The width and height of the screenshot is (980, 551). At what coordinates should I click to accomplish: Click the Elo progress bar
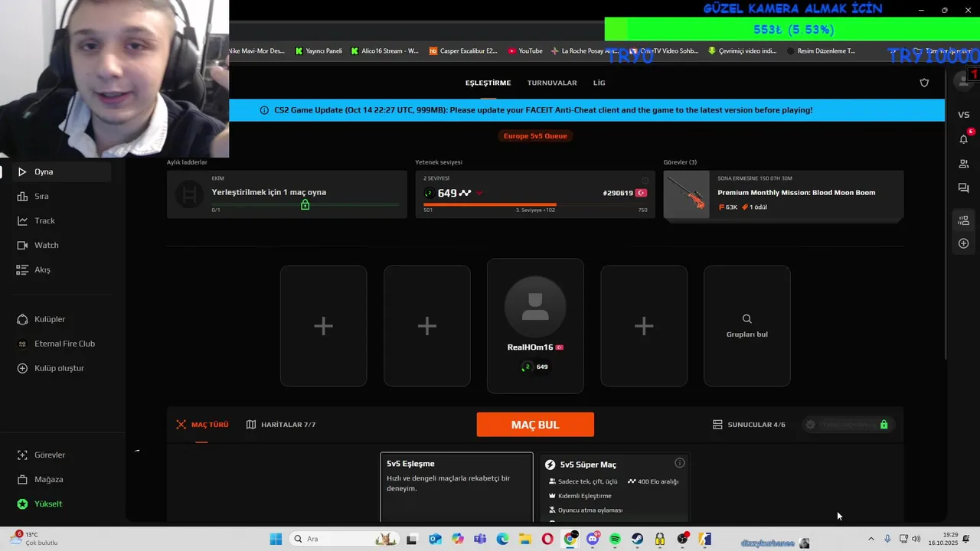535,204
